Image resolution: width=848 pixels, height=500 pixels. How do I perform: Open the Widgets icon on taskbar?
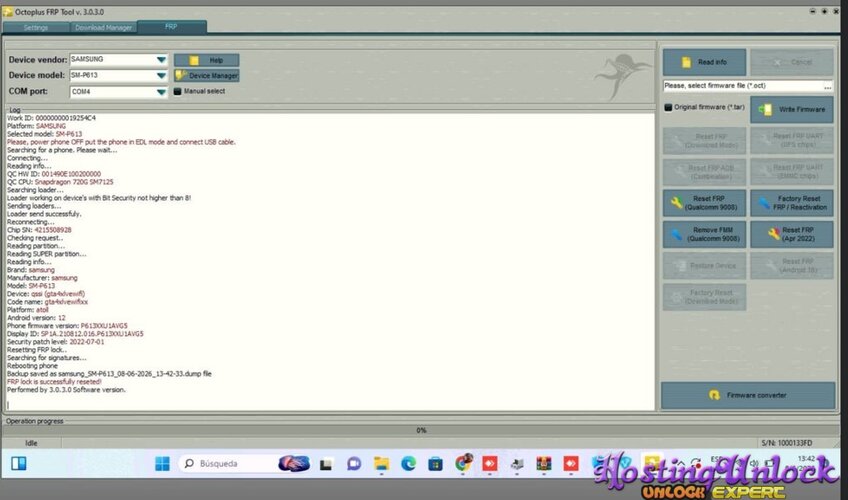19,463
